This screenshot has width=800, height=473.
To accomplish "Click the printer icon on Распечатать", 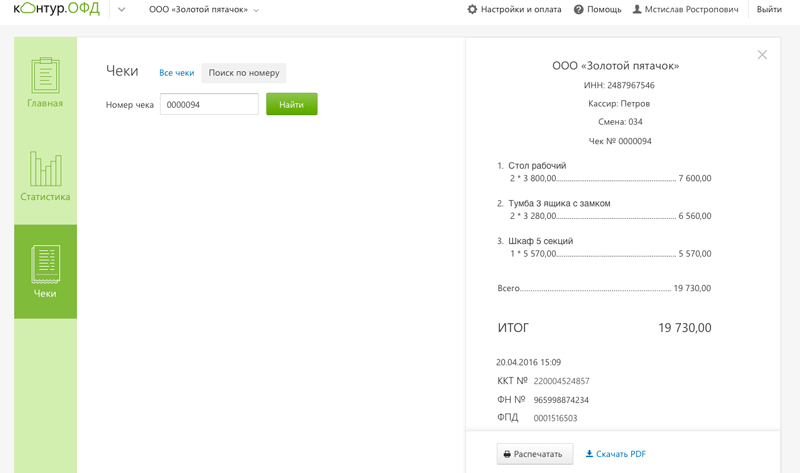I will [507, 454].
